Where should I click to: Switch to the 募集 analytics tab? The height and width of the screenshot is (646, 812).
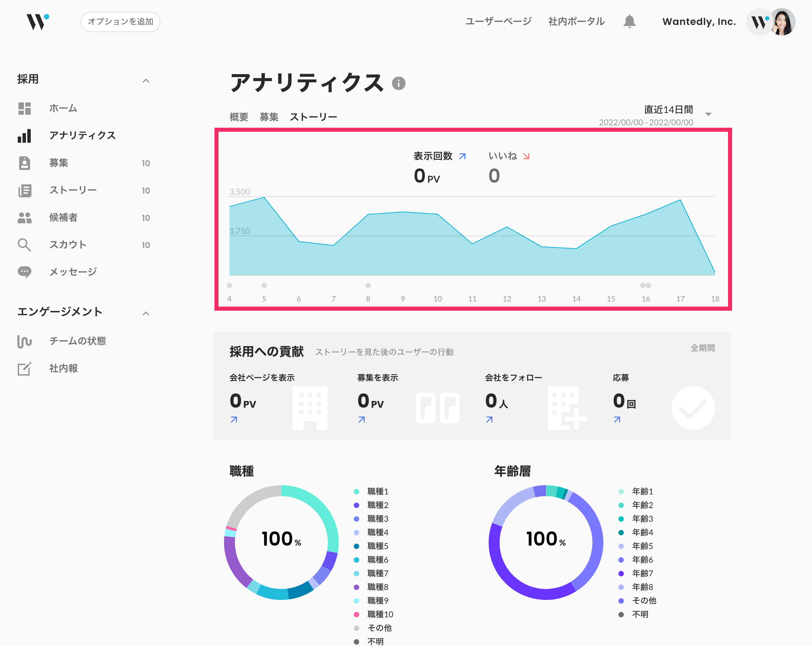click(269, 117)
